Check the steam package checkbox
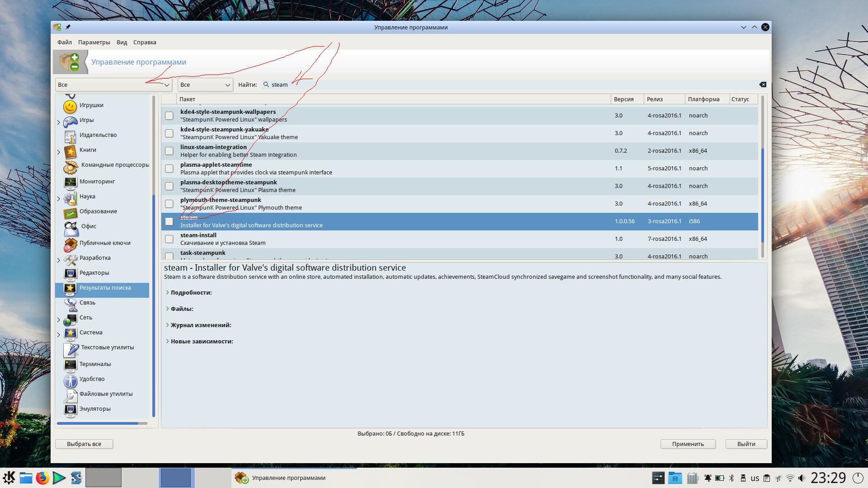The image size is (868, 488). pos(169,221)
